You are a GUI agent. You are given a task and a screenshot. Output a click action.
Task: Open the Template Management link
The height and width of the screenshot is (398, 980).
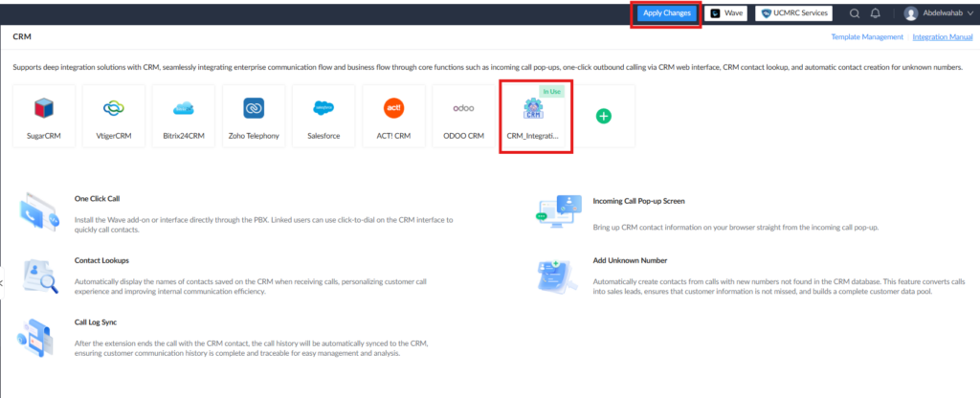coord(867,37)
